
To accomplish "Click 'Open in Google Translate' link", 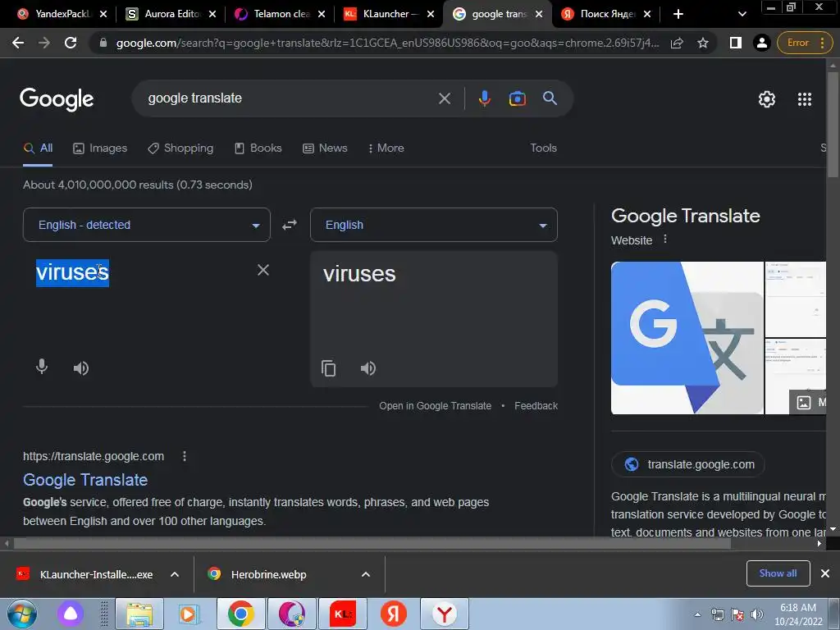I will click(435, 406).
